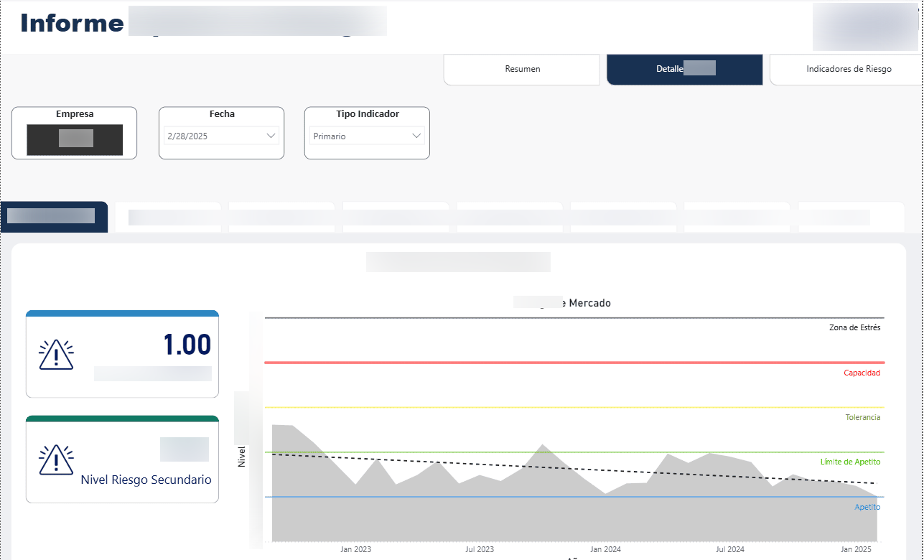This screenshot has height=560, width=924.
Task: Click the warning icon beside the 1.00 value
Action: click(56, 354)
